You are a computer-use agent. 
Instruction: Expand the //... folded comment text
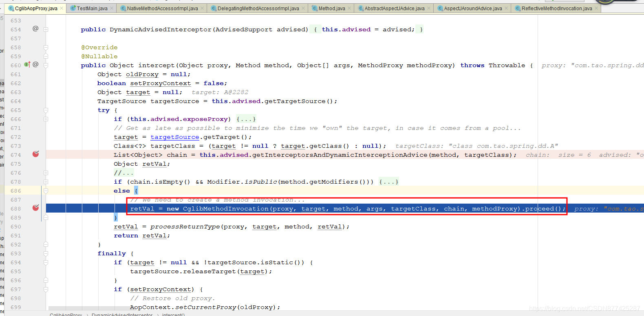pos(124,173)
